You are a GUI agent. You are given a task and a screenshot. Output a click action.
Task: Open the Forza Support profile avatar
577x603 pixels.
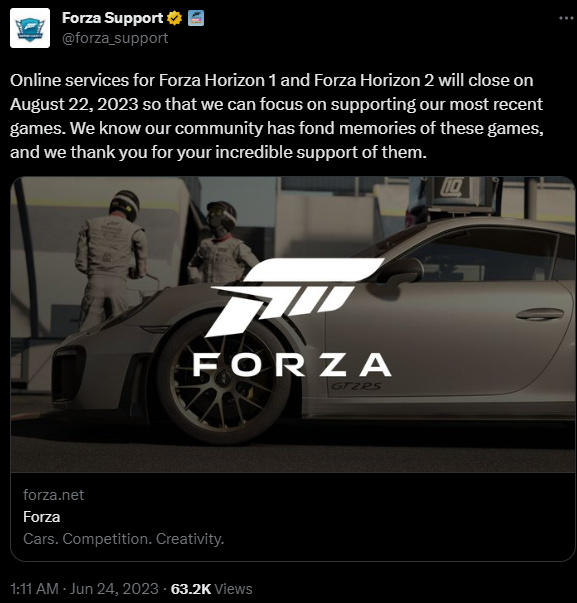[30, 28]
